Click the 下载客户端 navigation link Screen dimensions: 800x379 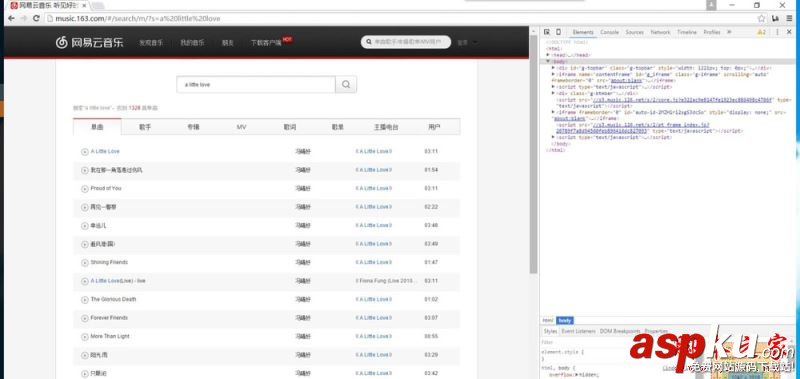pyautogui.click(x=266, y=43)
